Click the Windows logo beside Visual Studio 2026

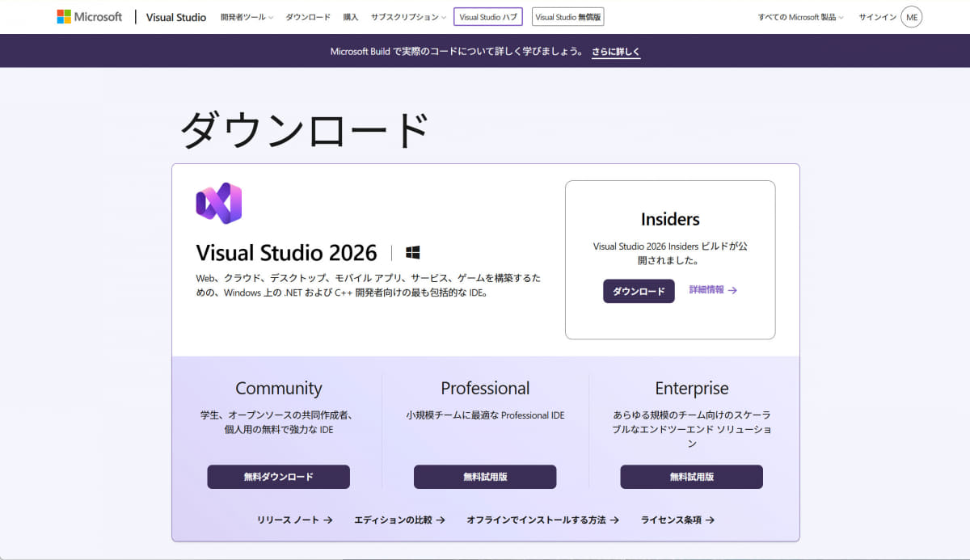pos(413,253)
